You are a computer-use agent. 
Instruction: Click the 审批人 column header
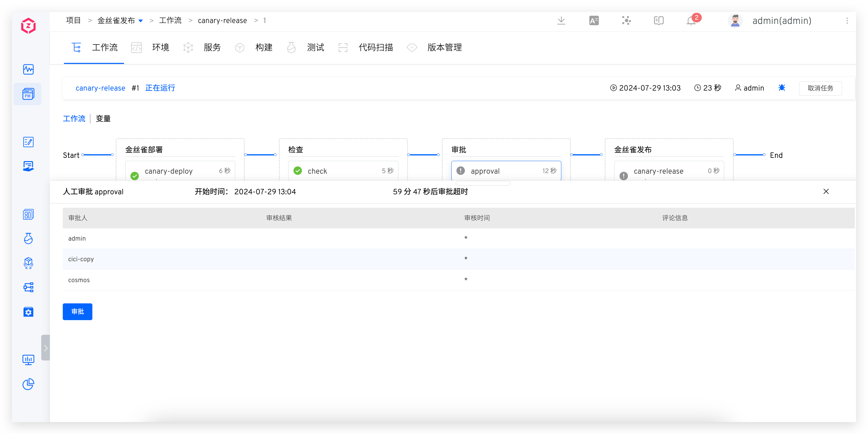click(x=78, y=218)
